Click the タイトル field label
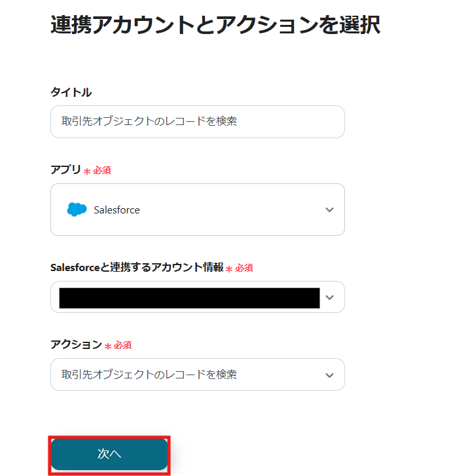This screenshot has height=476, width=470. pos(71,92)
